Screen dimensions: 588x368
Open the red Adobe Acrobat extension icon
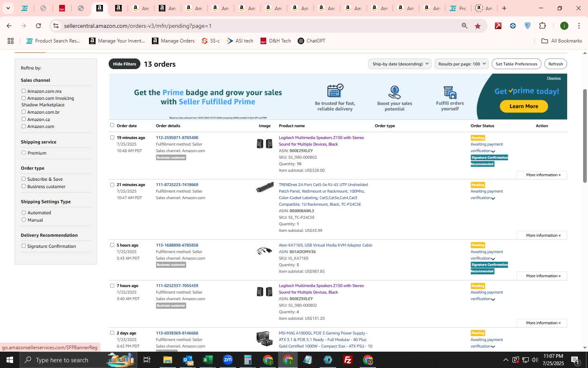(x=498, y=26)
